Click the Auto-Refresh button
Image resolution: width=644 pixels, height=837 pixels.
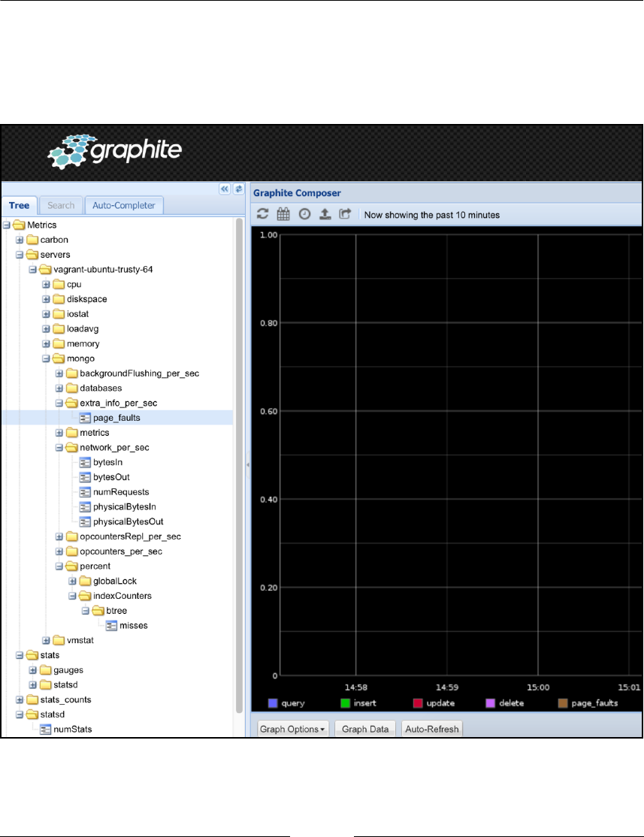(x=432, y=729)
